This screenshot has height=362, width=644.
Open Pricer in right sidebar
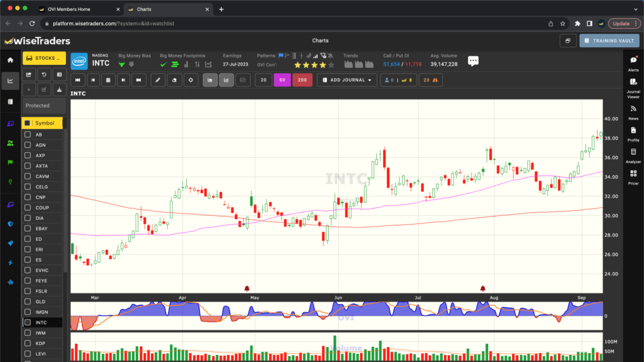pos(633,178)
